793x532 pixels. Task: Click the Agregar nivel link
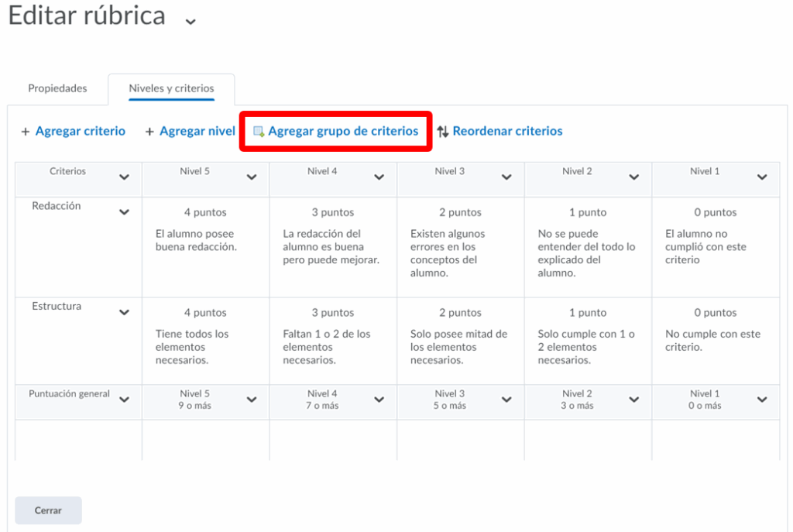coord(197,132)
